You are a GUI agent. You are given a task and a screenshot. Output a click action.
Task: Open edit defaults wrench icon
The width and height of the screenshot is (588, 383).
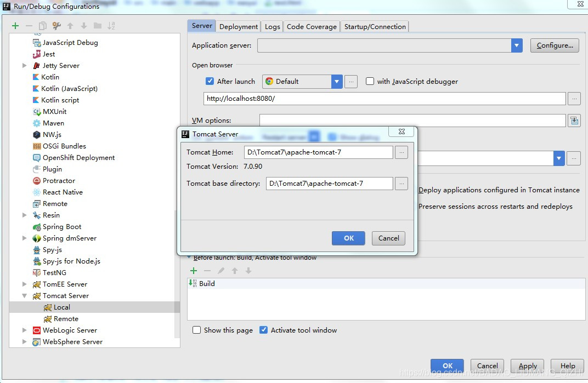(56, 26)
